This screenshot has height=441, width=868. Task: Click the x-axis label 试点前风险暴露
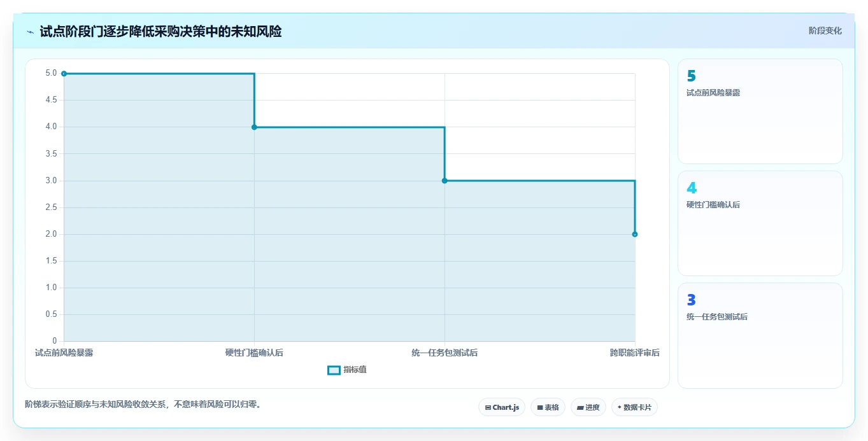pyautogui.click(x=64, y=353)
